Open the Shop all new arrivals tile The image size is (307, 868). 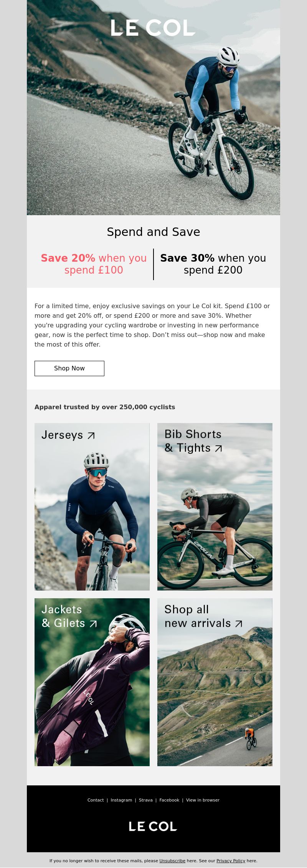point(215,682)
